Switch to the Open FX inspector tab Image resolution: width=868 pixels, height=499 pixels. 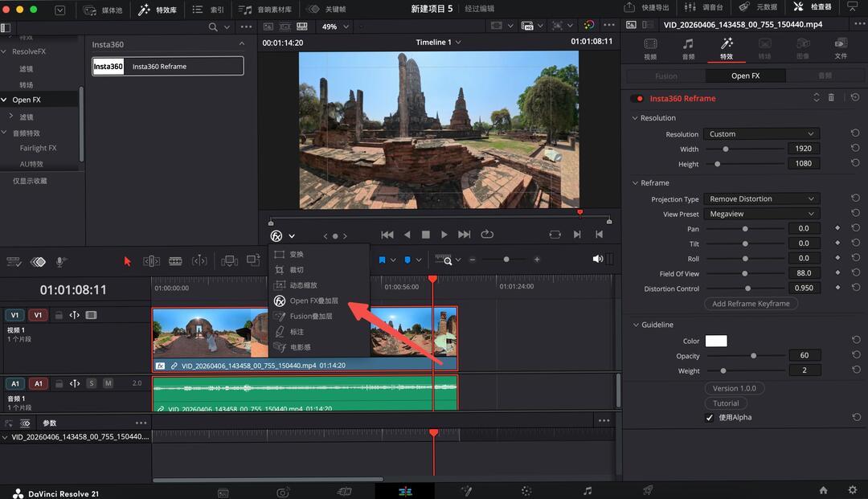tap(745, 76)
